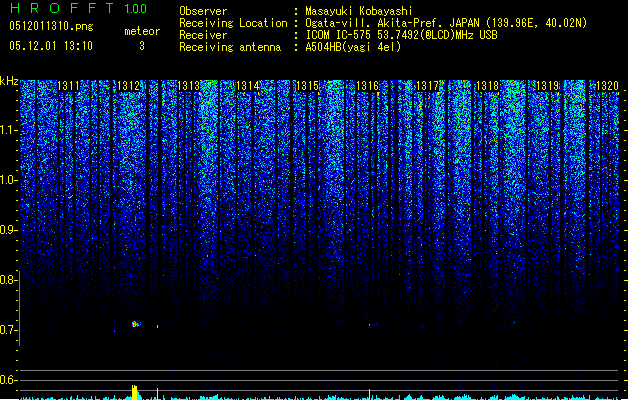Click the HROFFT 1.0.0 title text
The height and width of the screenshot is (400, 629).
point(79,8)
